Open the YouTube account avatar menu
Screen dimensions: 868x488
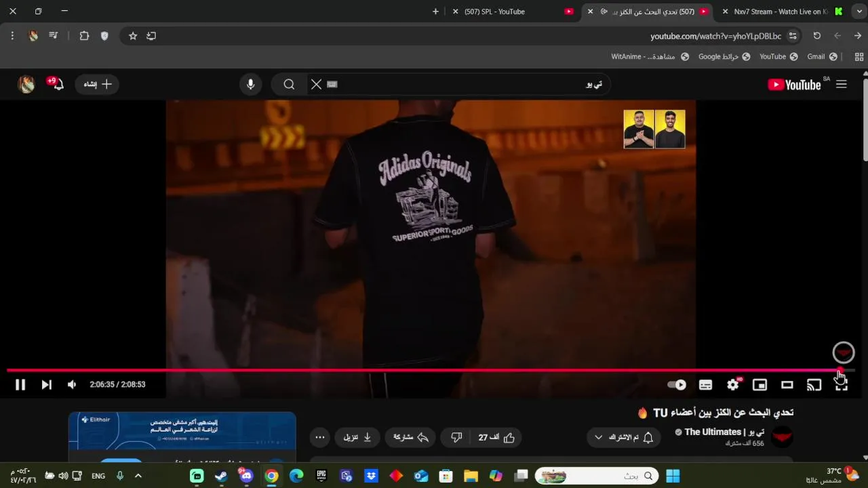point(26,84)
